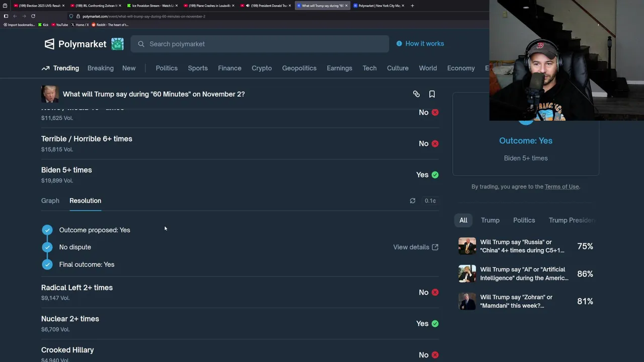Open the Reddit bookmark

(110, 25)
